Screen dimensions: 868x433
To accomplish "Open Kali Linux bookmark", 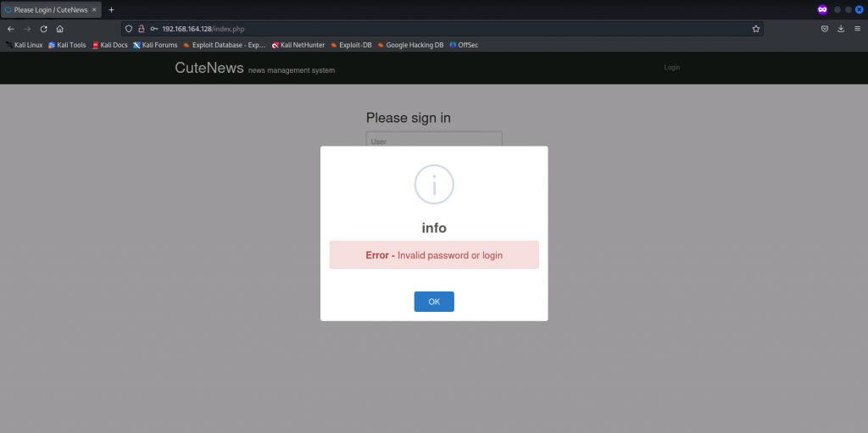I will coord(25,45).
